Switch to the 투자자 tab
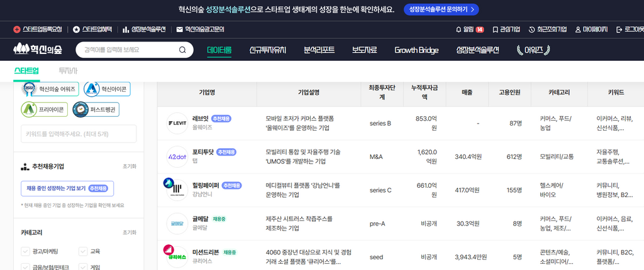Screen dimensions: 644x270 [x=68, y=70]
